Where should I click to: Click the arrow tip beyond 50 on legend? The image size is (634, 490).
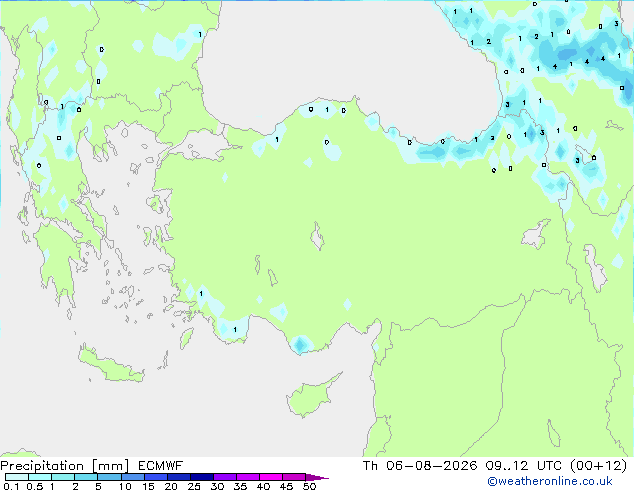(317, 477)
